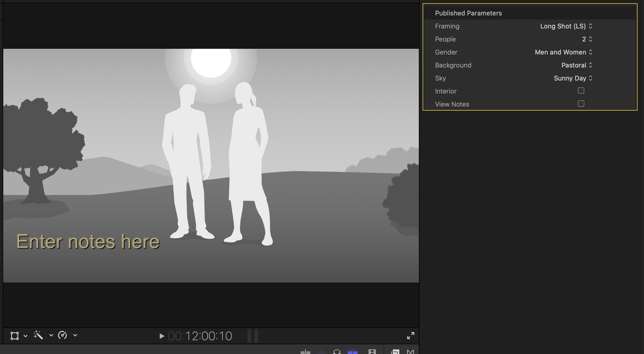Enter full-screen viewer with arrows icon
The height and width of the screenshot is (354, 644).
click(410, 336)
